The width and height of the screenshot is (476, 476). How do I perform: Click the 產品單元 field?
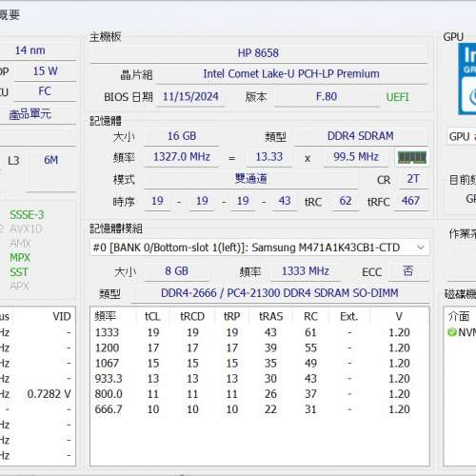pyautogui.click(x=30, y=114)
